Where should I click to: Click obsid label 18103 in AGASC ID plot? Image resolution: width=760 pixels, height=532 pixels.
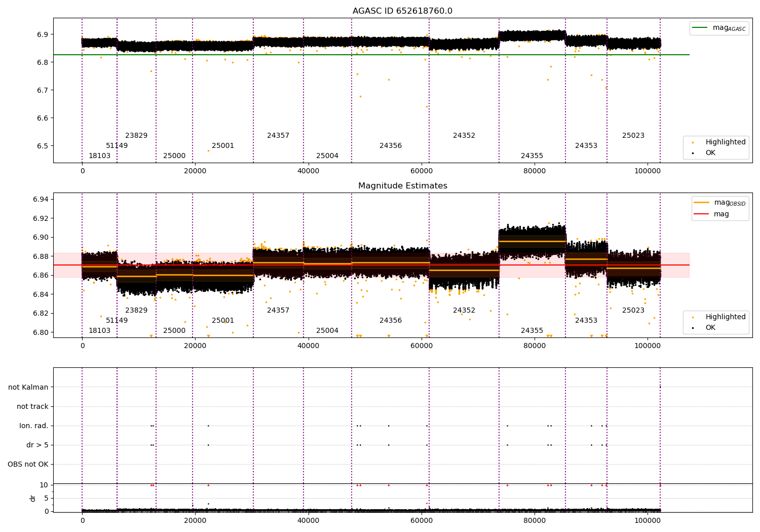(99, 156)
